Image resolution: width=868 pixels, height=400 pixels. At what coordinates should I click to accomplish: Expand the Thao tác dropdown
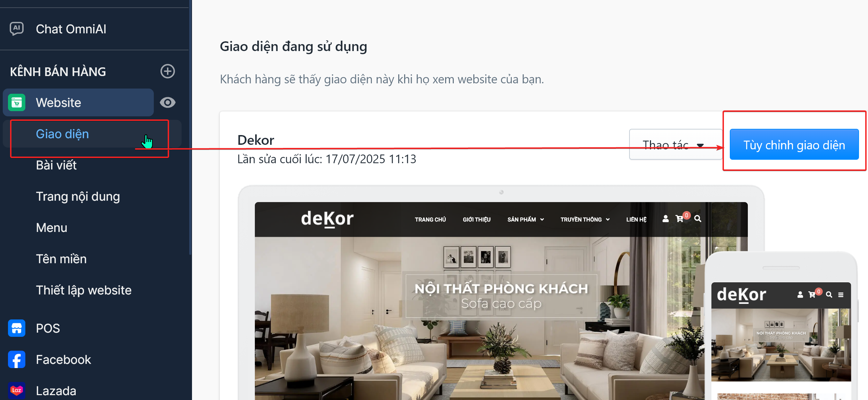click(x=676, y=144)
